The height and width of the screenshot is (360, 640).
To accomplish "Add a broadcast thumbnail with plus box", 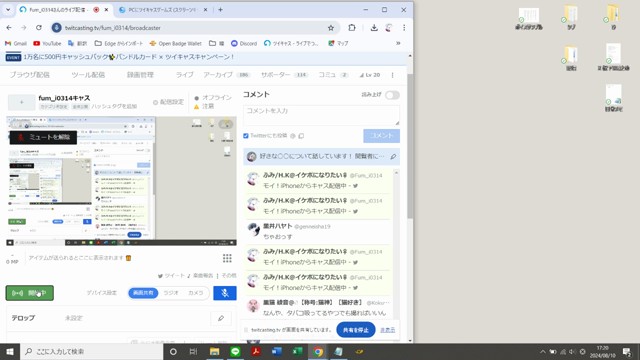I will (22, 102).
